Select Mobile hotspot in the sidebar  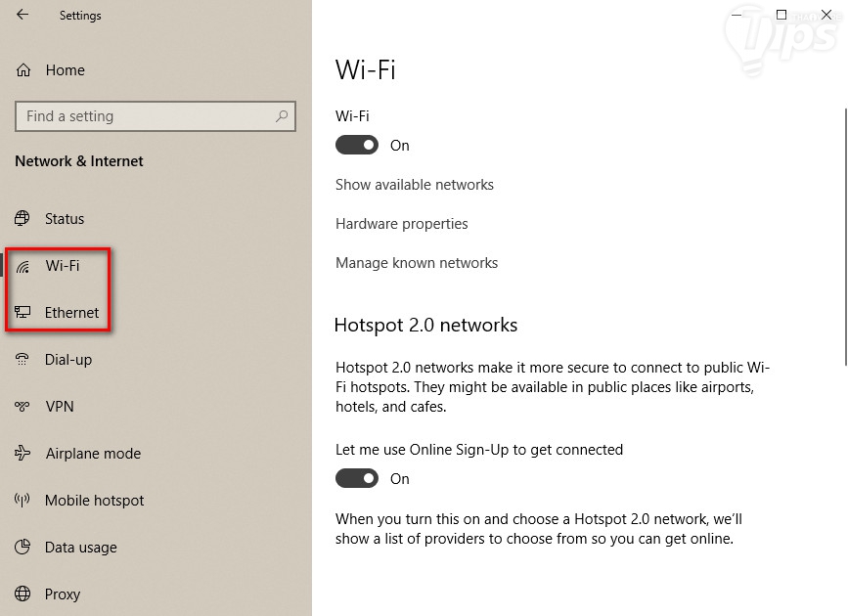94,501
